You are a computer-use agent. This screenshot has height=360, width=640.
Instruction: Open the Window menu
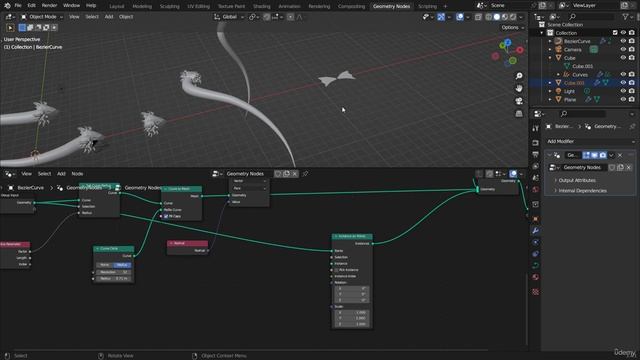[x=71, y=6]
